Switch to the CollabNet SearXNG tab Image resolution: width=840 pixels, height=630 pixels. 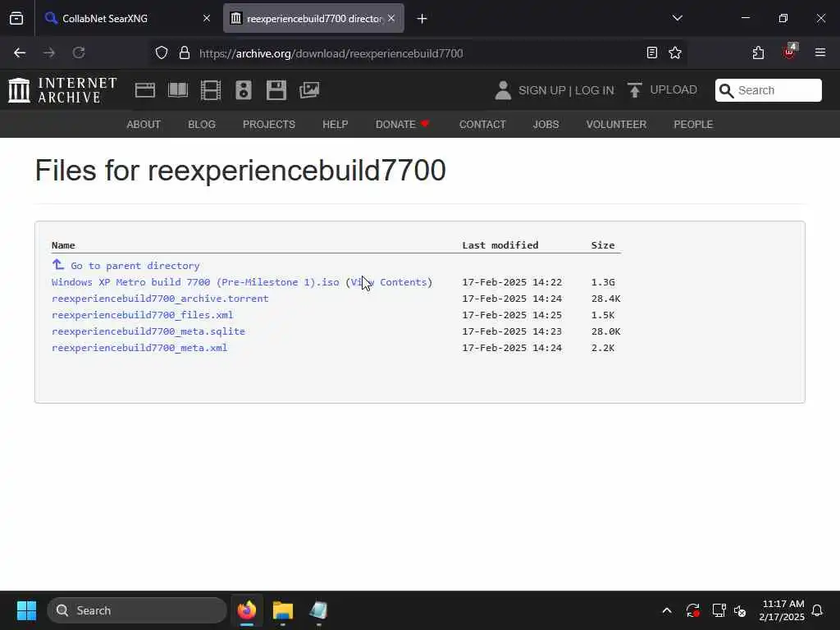[x=128, y=18]
